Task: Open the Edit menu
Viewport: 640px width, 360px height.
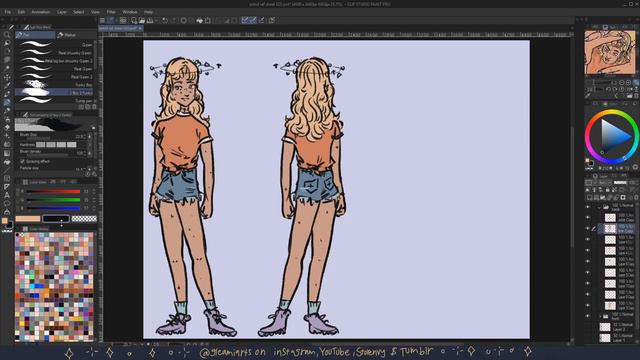Action: click(x=21, y=12)
